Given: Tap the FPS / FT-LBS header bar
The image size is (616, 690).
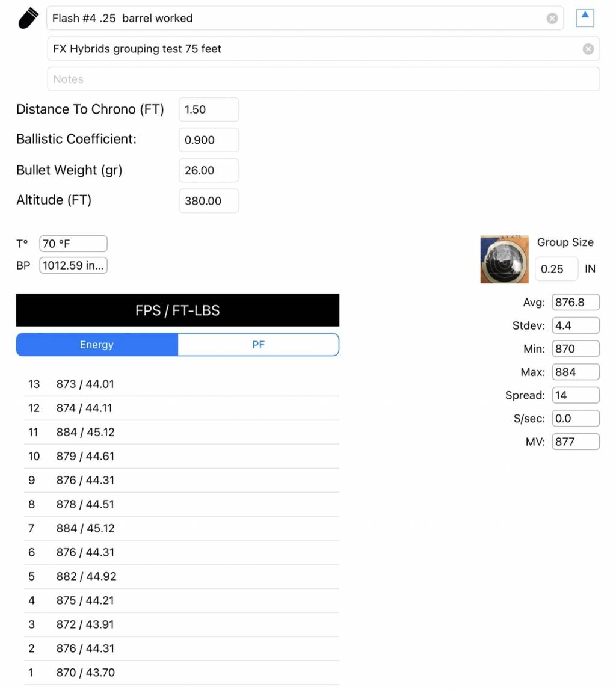Looking at the screenshot, I should coord(177,310).
